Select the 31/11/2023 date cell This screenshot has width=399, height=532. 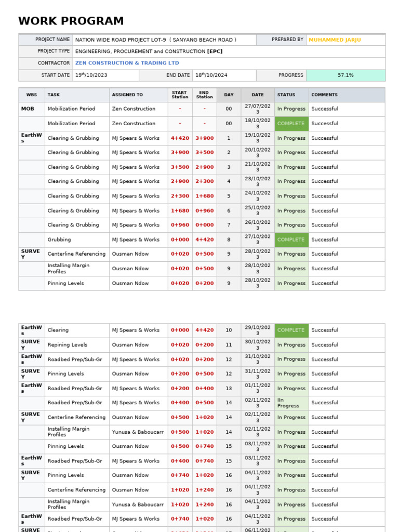pos(258,374)
